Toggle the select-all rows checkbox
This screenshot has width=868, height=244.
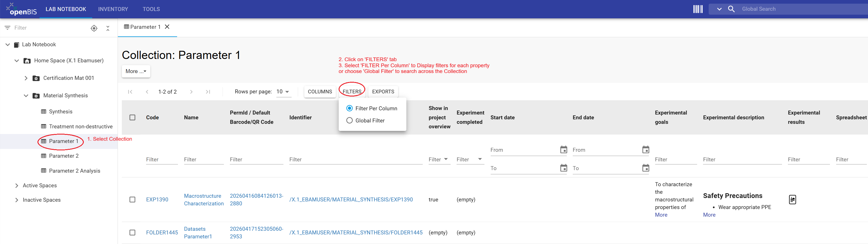[x=133, y=118]
